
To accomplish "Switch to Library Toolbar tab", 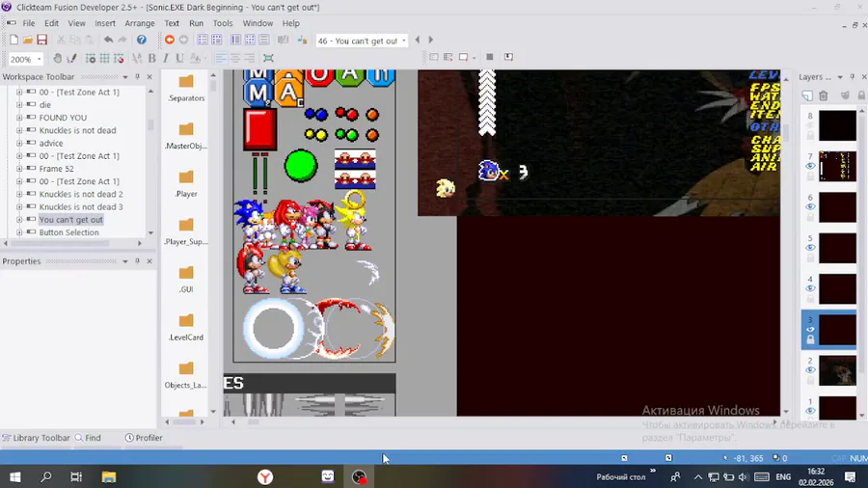I will (x=36, y=438).
